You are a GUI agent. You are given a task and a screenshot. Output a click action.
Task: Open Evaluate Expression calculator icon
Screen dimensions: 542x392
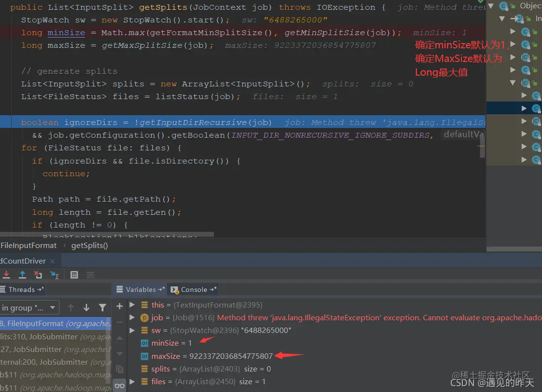[x=74, y=275]
